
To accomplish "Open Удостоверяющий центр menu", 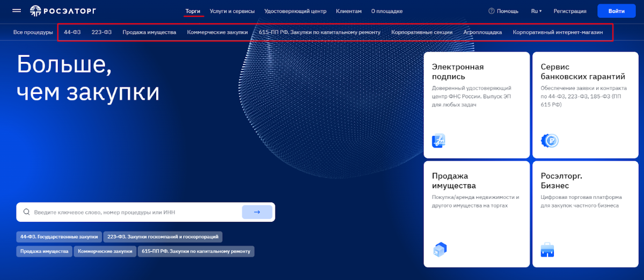I will pyautogui.click(x=295, y=11).
